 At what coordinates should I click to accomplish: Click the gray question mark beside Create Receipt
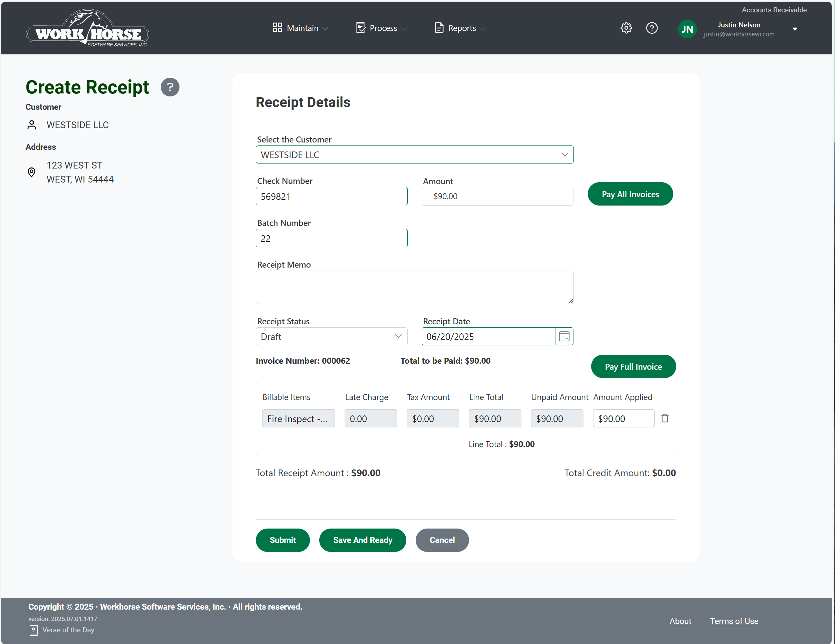pos(170,87)
